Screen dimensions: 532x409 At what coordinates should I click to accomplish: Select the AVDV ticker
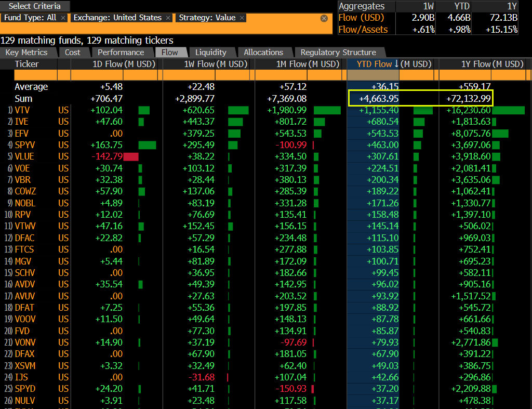pos(25,284)
